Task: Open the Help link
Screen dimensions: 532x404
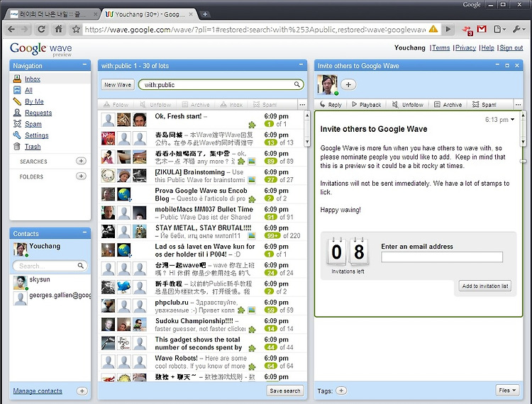Action: point(487,47)
